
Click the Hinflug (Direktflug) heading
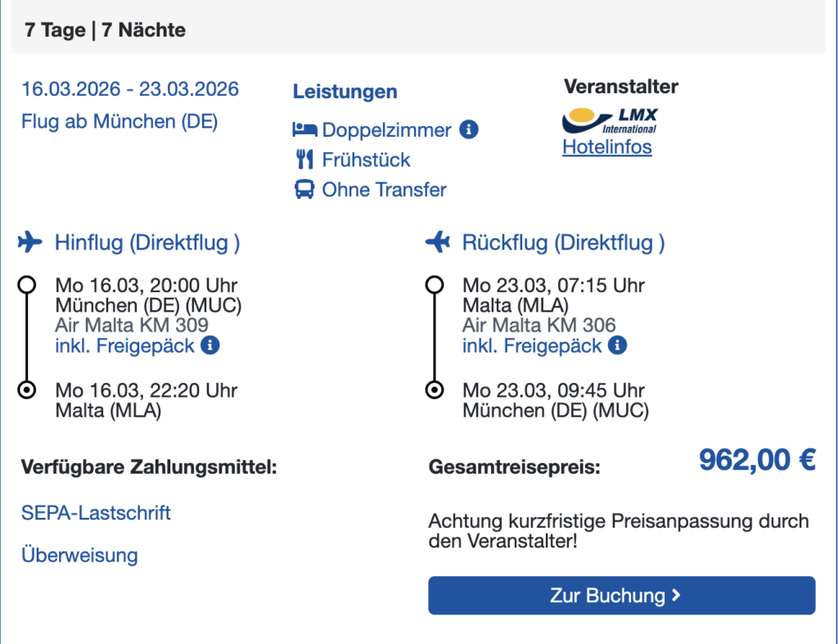[147, 243]
